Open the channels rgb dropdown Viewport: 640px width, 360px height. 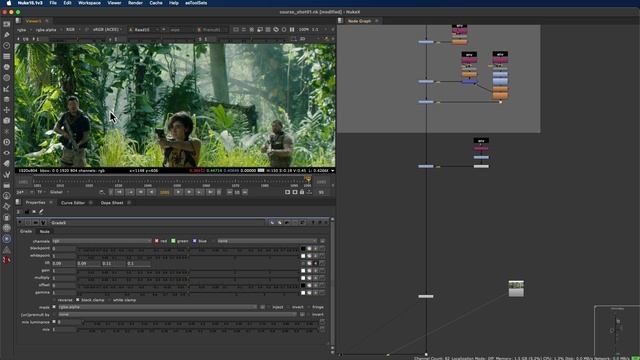tap(101, 241)
